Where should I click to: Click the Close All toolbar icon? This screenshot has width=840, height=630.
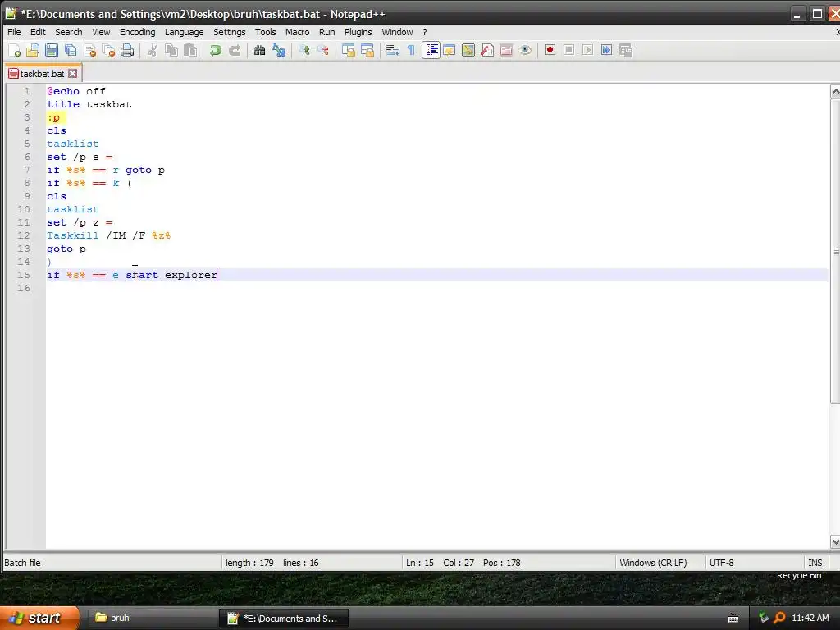tap(109, 50)
